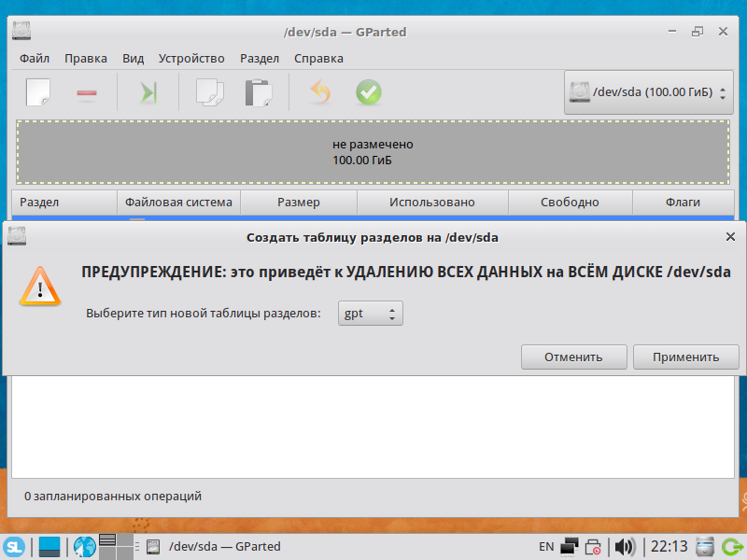Click the Свободно column header
The height and width of the screenshot is (560, 747).
[x=570, y=203]
